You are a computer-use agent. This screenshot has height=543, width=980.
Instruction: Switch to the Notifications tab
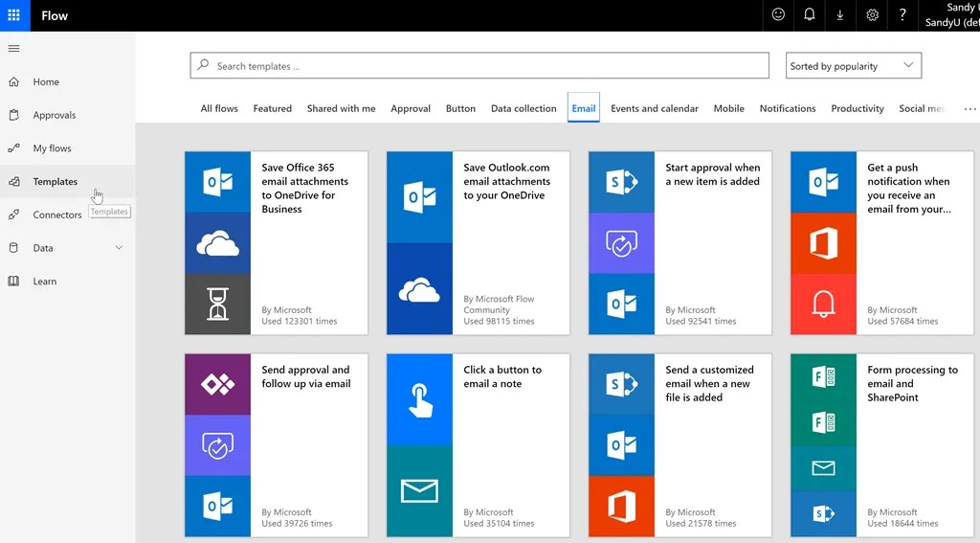click(788, 108)
